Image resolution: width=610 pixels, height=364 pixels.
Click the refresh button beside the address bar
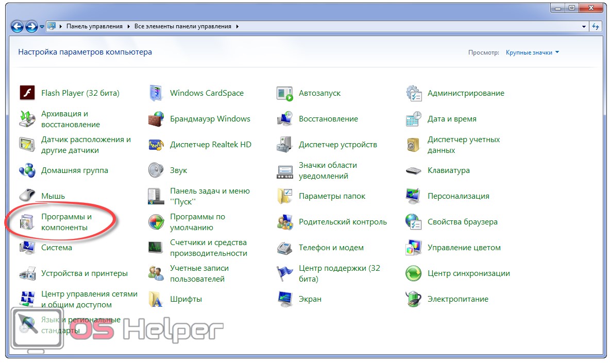[596, 26]
